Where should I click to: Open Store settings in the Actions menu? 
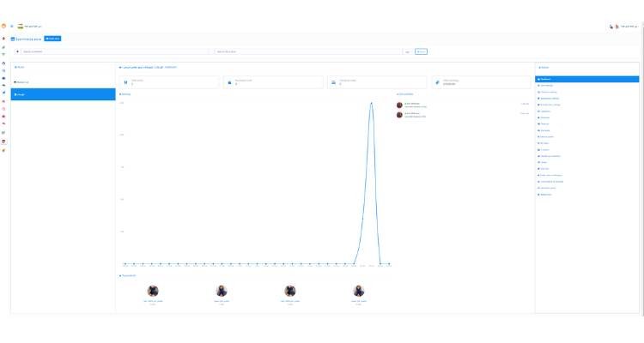(546, 86)
